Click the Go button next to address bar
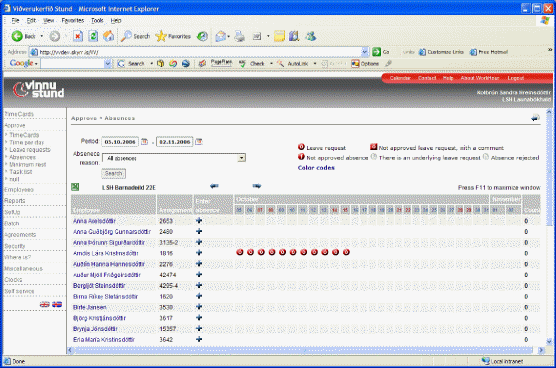The image size is (556, 368). click(381, 52)
